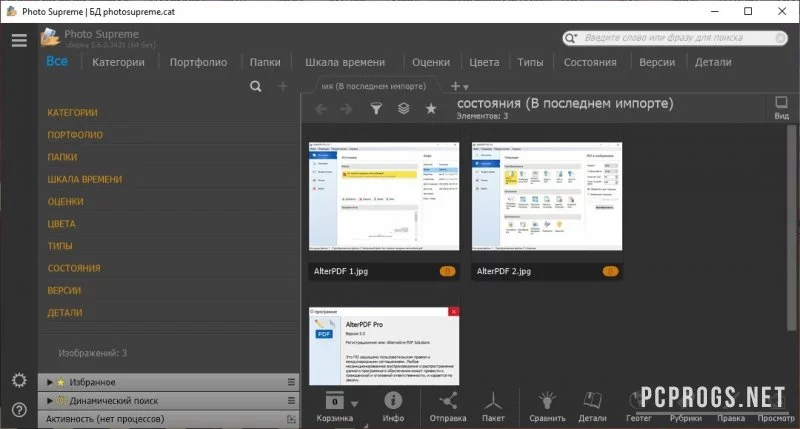Open Динамический поиск panel options menu
Viewport: 800px width, 429px height.
pos(291,400)
